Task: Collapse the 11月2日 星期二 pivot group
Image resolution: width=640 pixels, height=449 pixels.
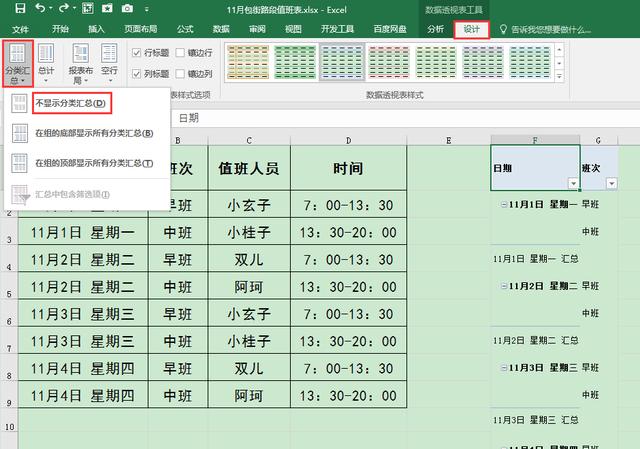Action: pyautogui.click(x=504, y=286)
